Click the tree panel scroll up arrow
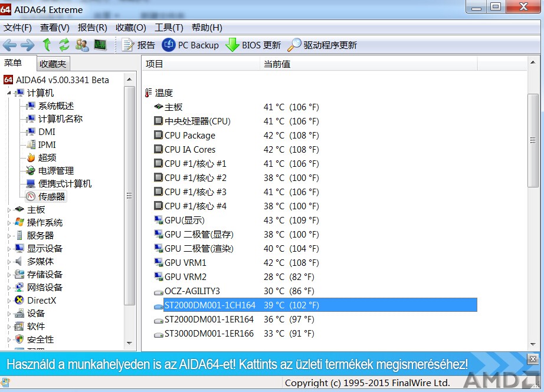The width and height of the screenshot is (544, 392). 129,80
